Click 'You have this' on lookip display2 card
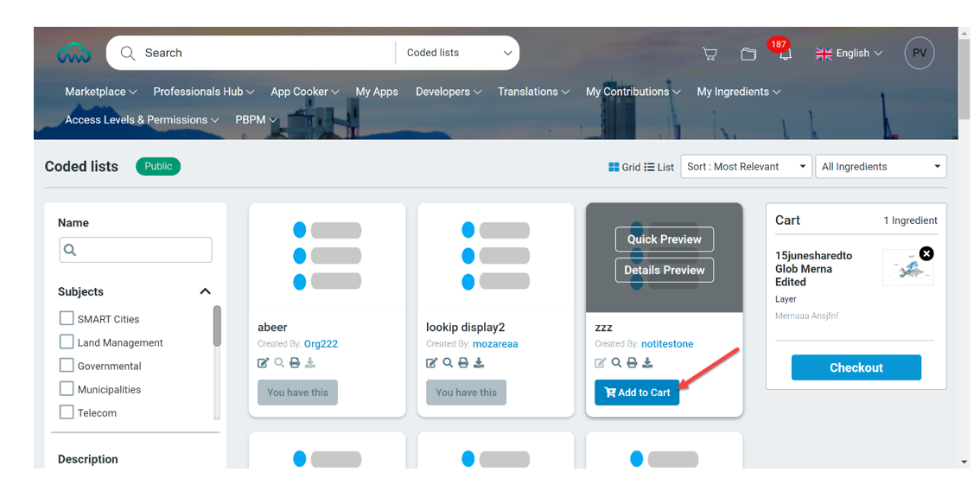 [467, 392]
